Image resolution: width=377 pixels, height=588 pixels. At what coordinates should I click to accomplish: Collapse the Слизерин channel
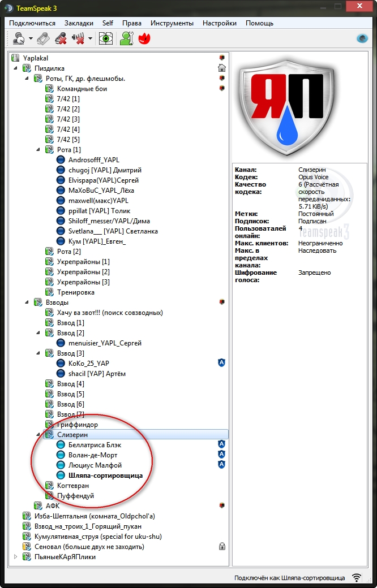click(38, 435)
